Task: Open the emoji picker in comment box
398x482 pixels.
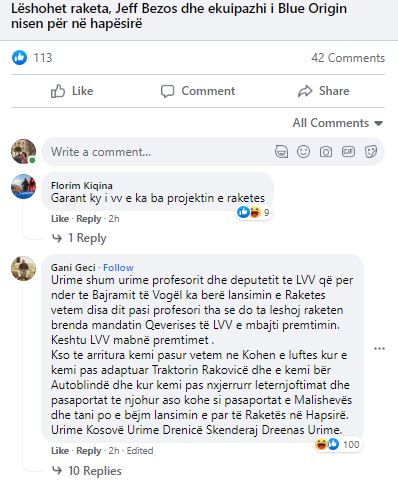Action: tap(303, 152)
